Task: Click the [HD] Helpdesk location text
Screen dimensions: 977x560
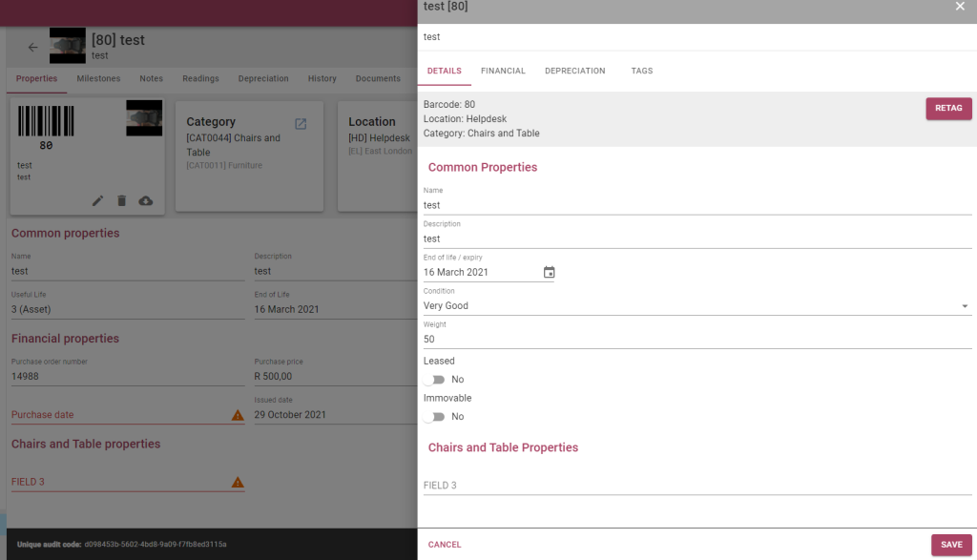Action: pyautogui.click(x=380, y=138)
